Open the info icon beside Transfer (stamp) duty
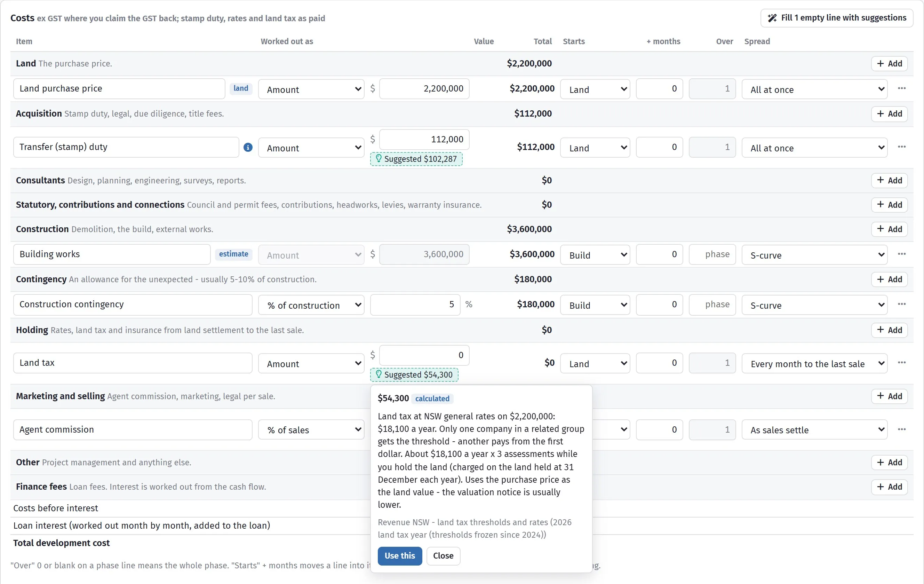The width and height of the screenshot is (924, 584). coord(248,147)
